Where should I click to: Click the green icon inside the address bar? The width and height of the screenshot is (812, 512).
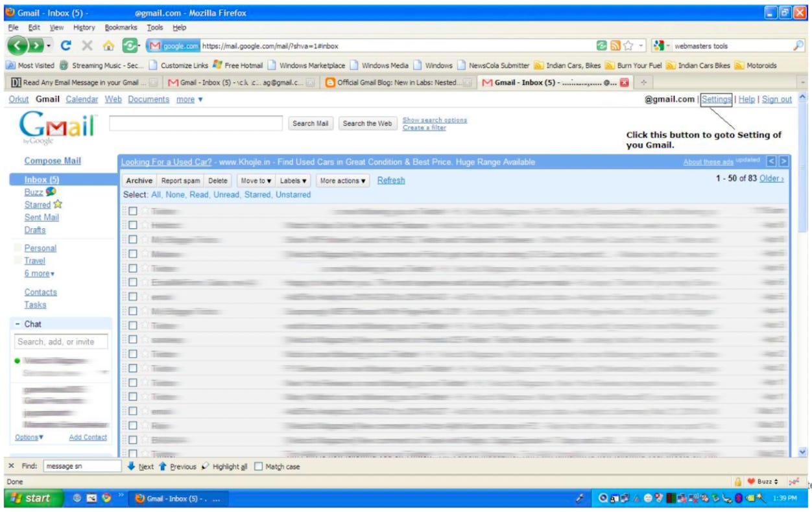602,46
